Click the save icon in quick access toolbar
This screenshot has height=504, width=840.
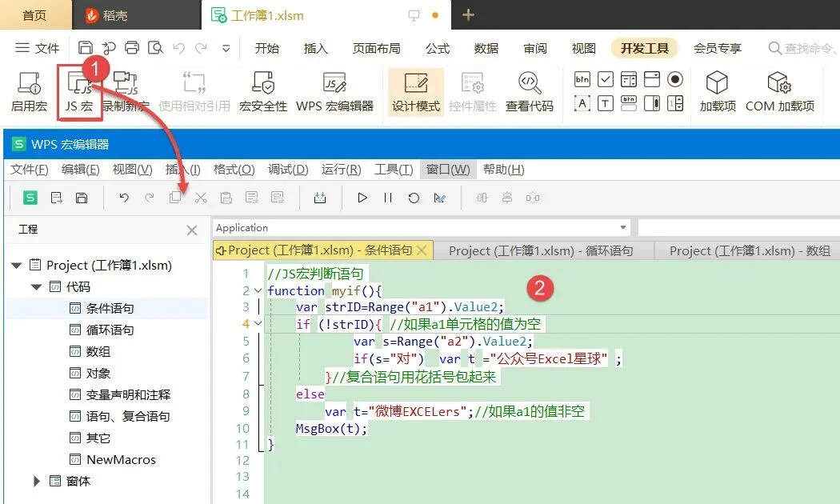click(x=85, y=48)
